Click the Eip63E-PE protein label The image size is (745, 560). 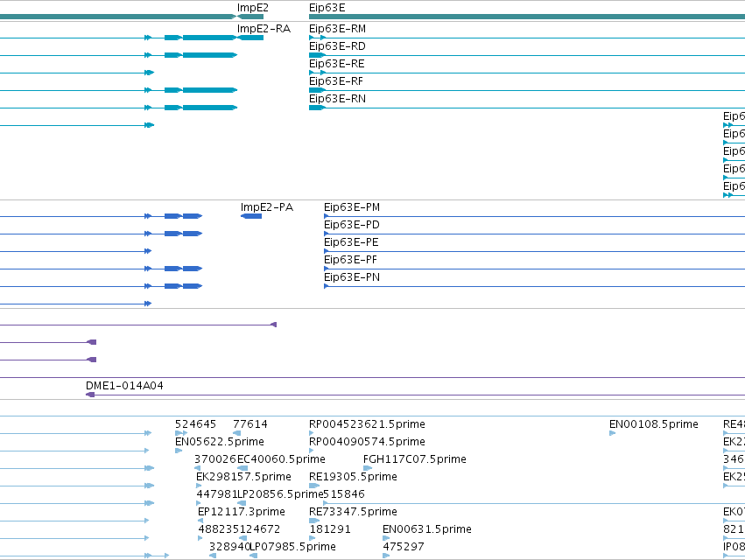pyautogui.click(x=351, y=242)
